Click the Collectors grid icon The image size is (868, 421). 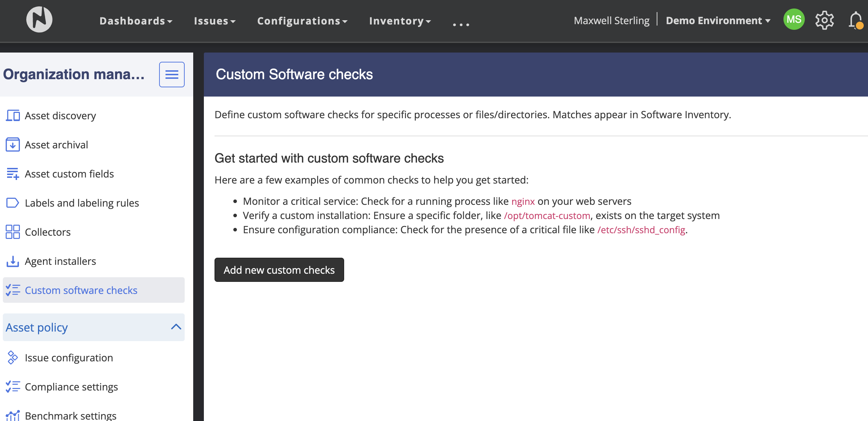click(x=13, y=232)
